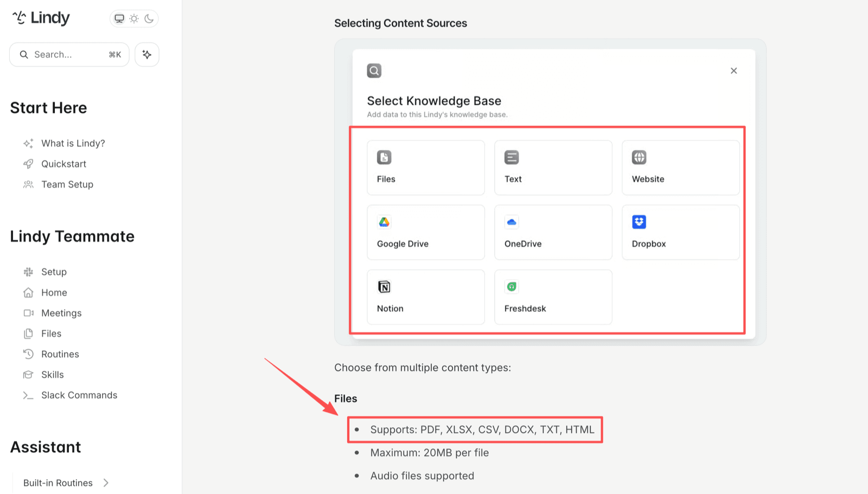Click the Slack Commands terminal icon

28,395
